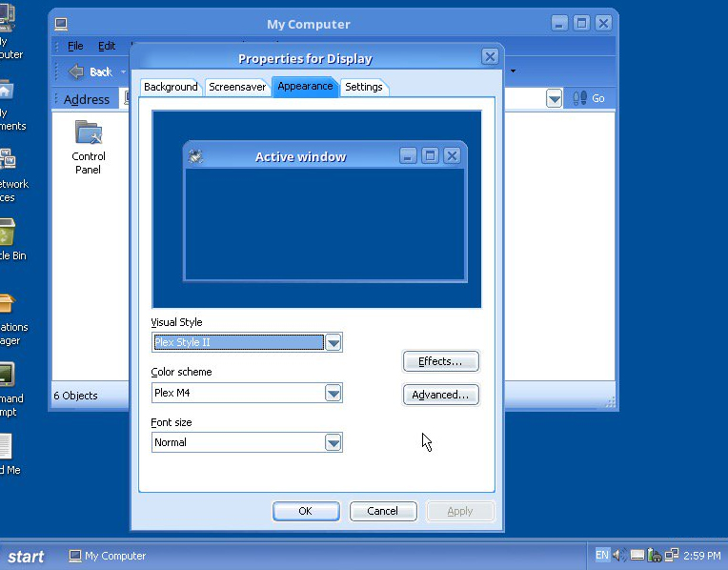This screenshot has width=728, height=570.
Task: Switch to the Settings tab
Action: 364,87
